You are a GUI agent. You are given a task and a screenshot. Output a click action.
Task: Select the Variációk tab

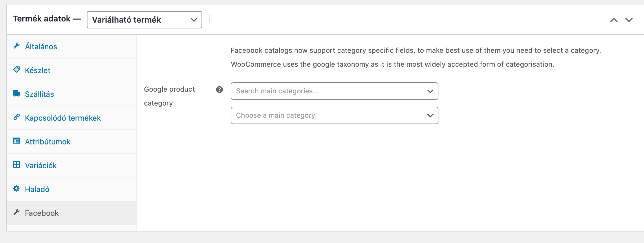[41, 166]
